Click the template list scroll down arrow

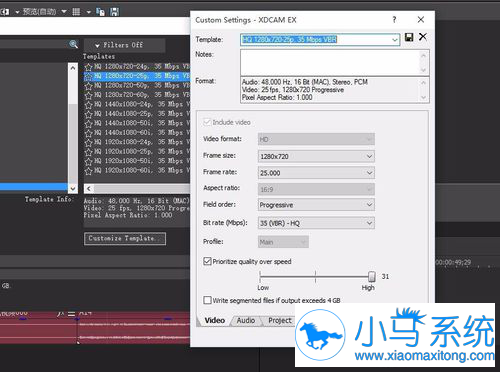[73, 189]
